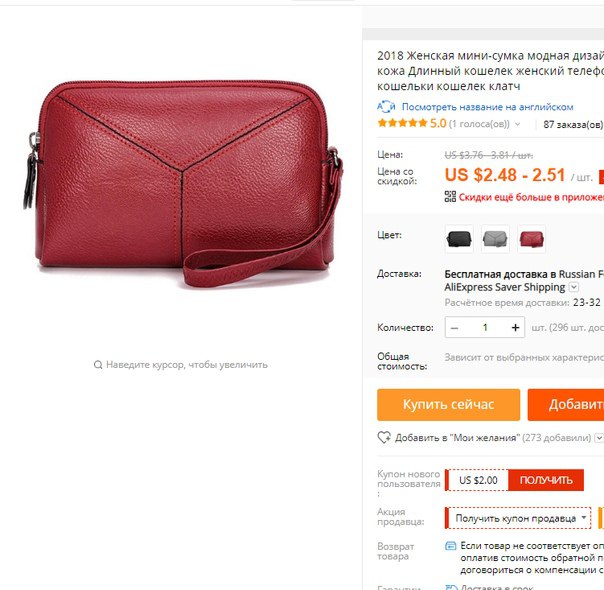Image resolution: width=604 pixels, height=590 pixels.
Task: Click the main red clutch product image
Action: [183, 184]
